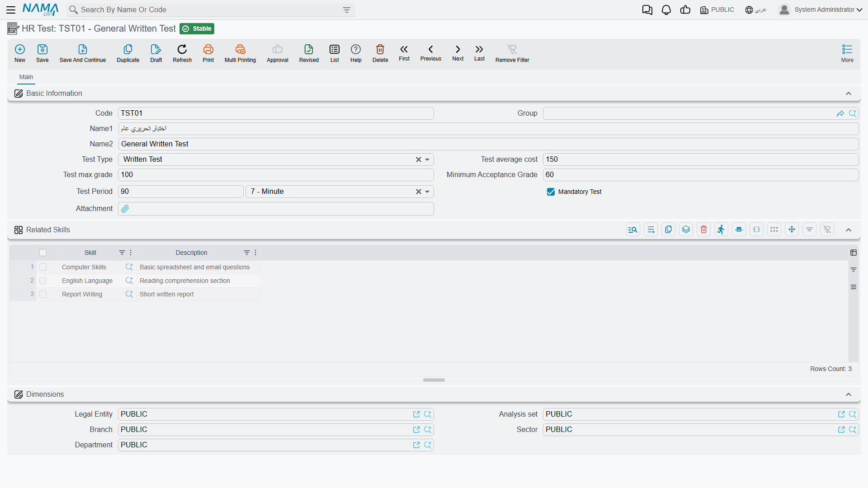Open the More toolbar menu
Screen dimensions: 868x488
point(847,53)
